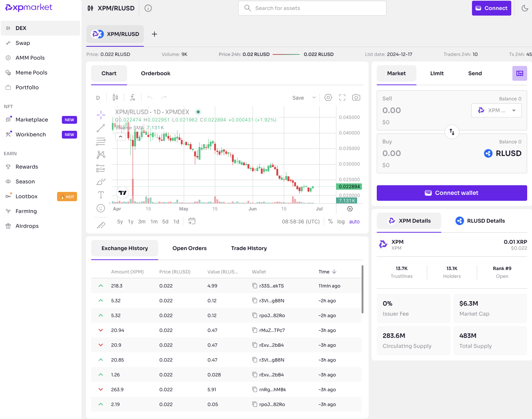Toggle auto scale on chart

(354, 222)
